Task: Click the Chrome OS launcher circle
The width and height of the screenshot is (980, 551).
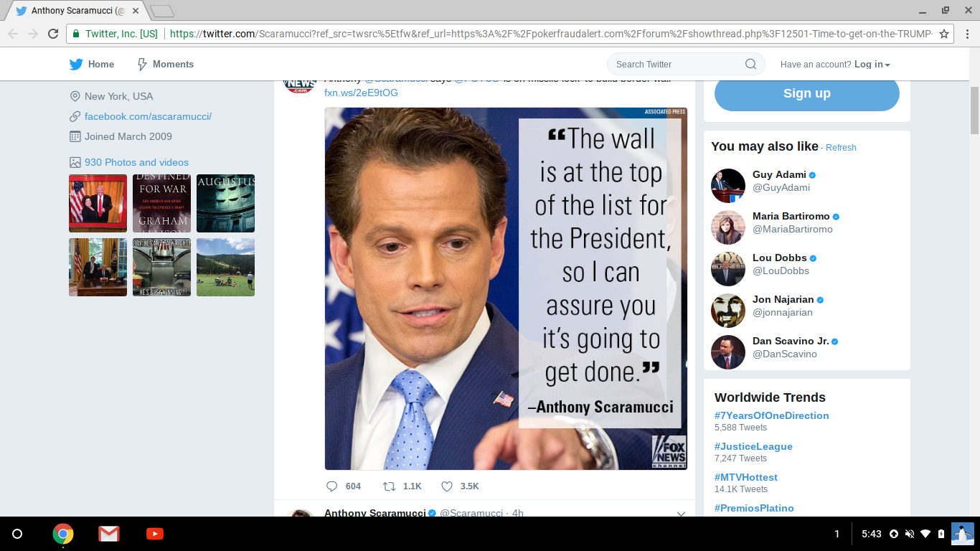Action: 18,534
